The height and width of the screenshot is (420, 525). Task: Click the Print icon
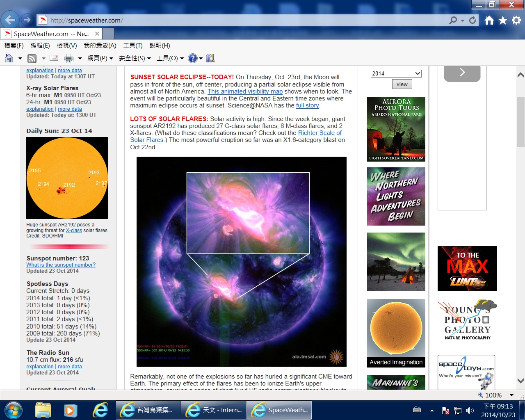point(68,58)
